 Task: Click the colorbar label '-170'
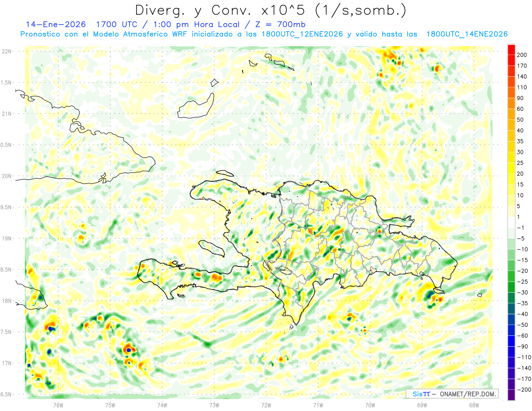click(x=524, y=379)
